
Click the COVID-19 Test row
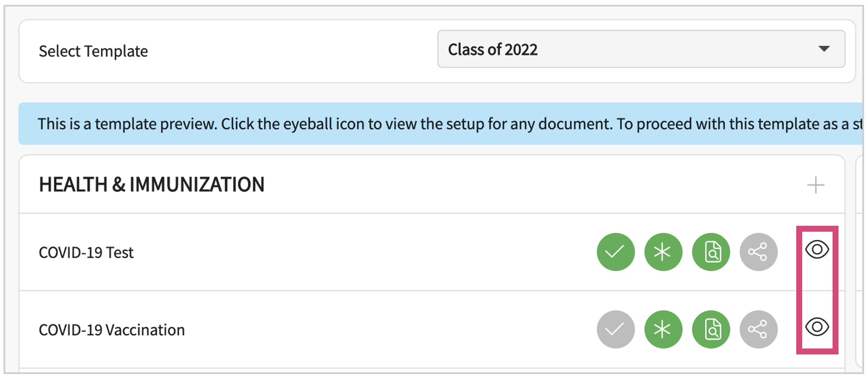350,253
